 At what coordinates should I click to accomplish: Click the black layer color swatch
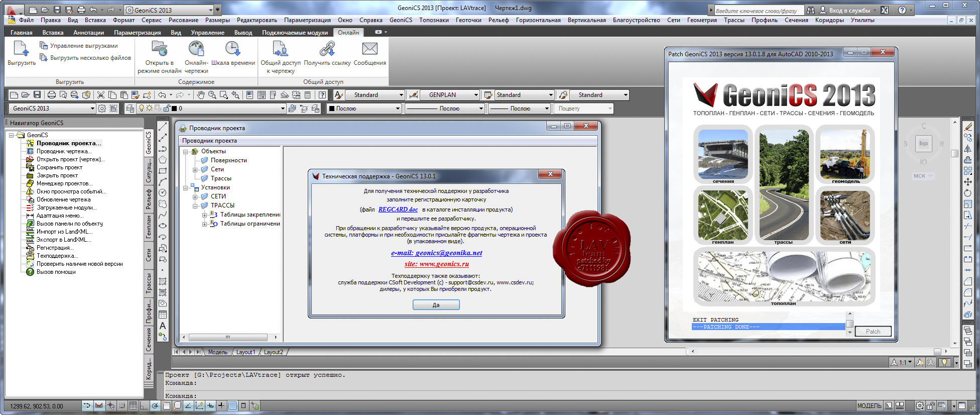[x=174, y=109]
